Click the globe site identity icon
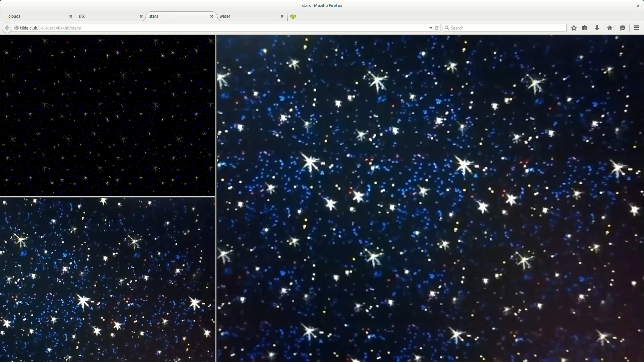This screenshot has height=362, width=644. pyautogui.click(x=16, y=28)
